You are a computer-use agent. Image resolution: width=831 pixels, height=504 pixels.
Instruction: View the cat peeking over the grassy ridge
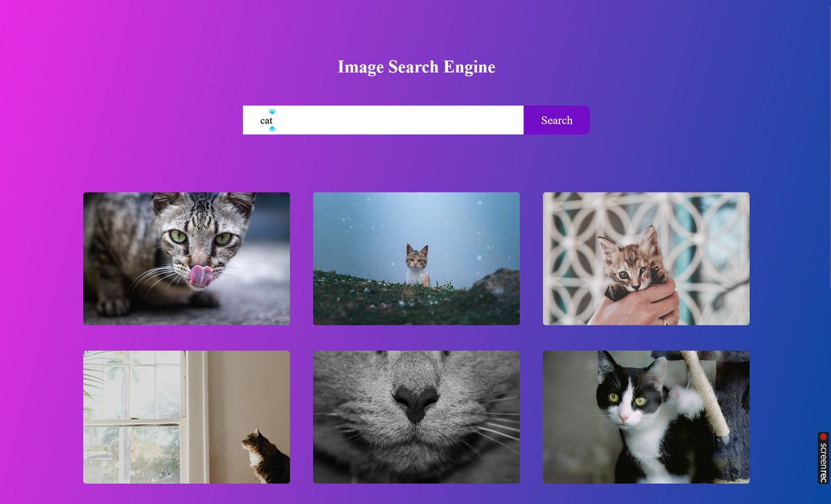pos(415,258)
